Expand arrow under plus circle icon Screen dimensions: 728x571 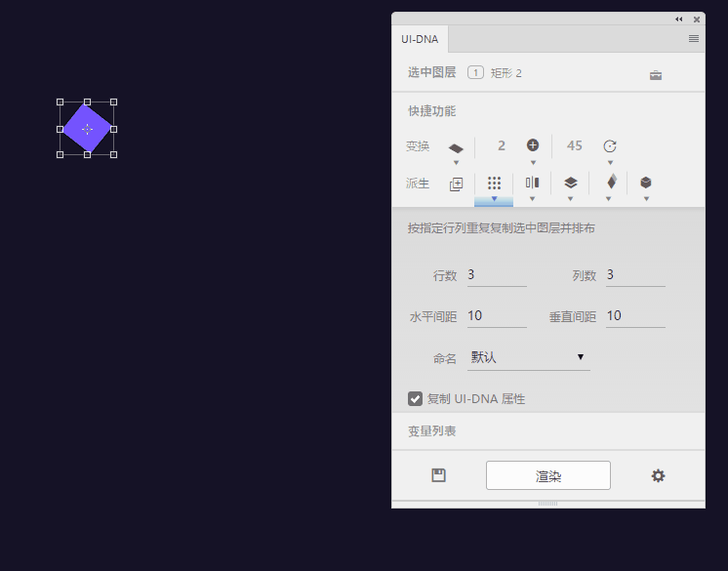[x=533, y=162]
